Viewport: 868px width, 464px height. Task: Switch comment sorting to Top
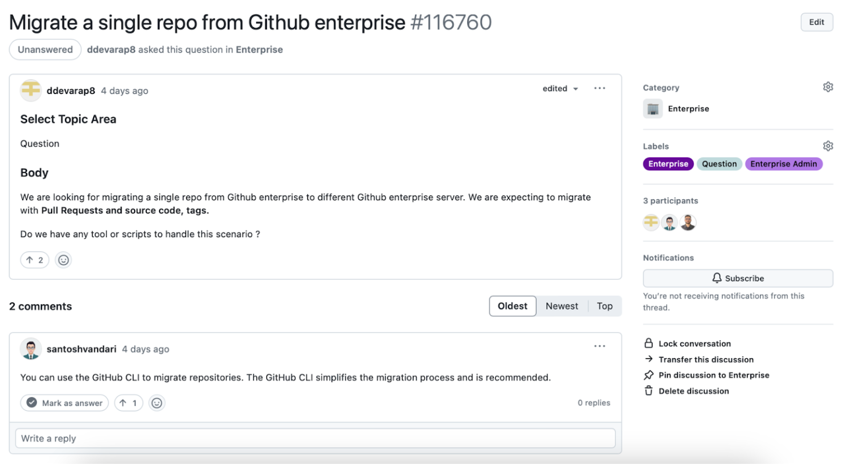[604, 306]
